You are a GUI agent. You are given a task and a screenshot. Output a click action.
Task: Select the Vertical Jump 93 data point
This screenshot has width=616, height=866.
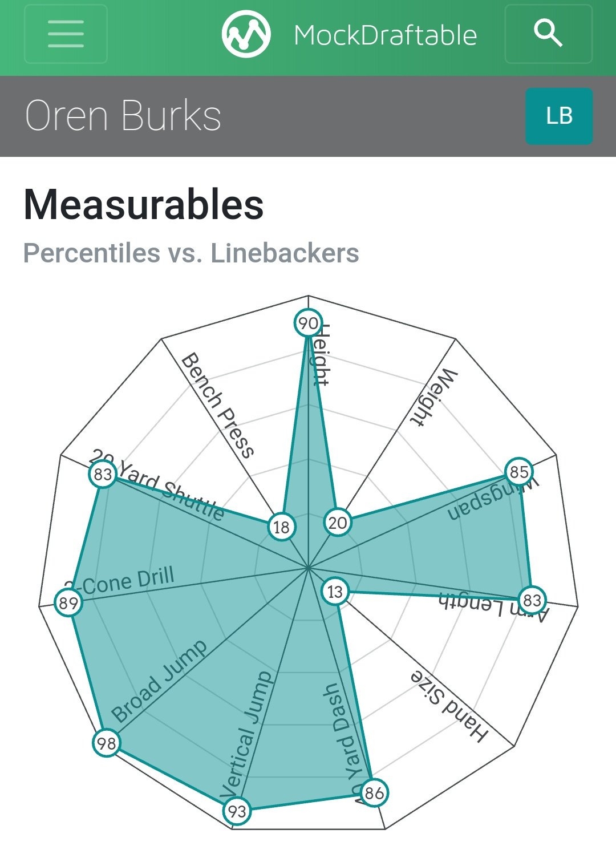[237, 811]
